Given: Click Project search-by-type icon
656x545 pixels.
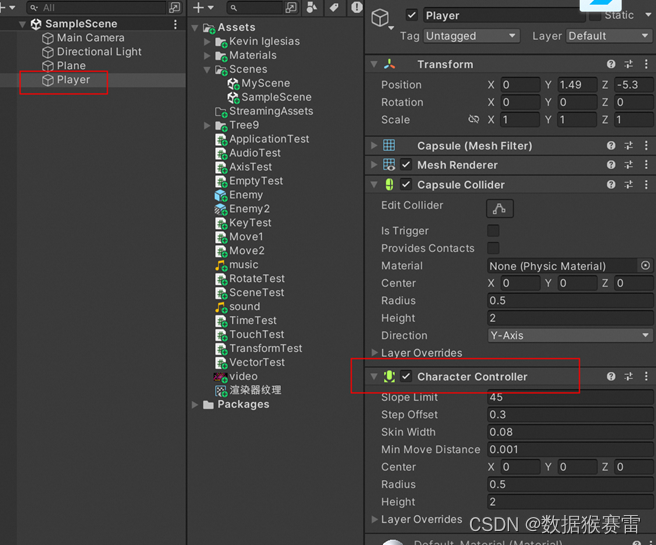Looking at the screenshot, I should pos(291,7).
